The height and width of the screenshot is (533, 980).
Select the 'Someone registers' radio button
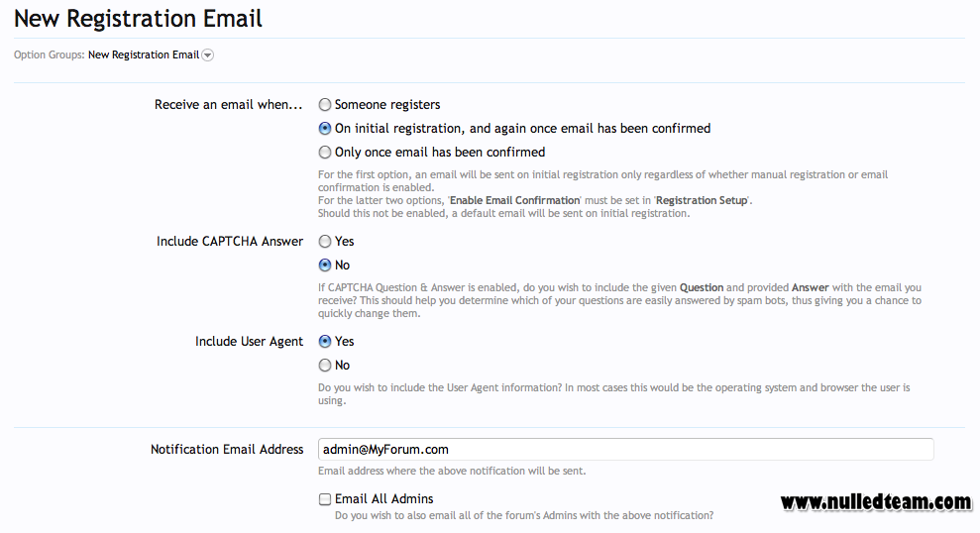[325, 104]
